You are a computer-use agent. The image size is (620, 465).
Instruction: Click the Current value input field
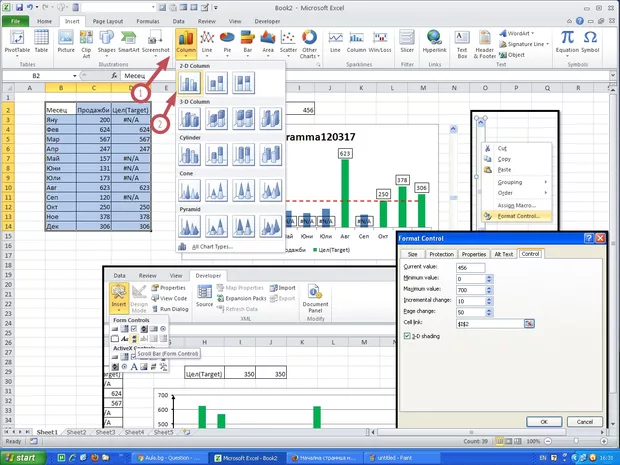(x=470, y=267)
